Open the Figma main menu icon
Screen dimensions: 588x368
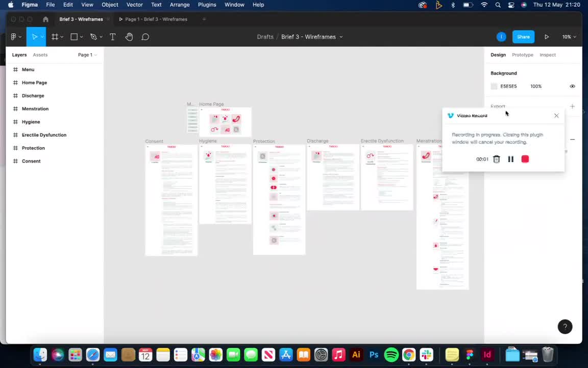(14, 37)
